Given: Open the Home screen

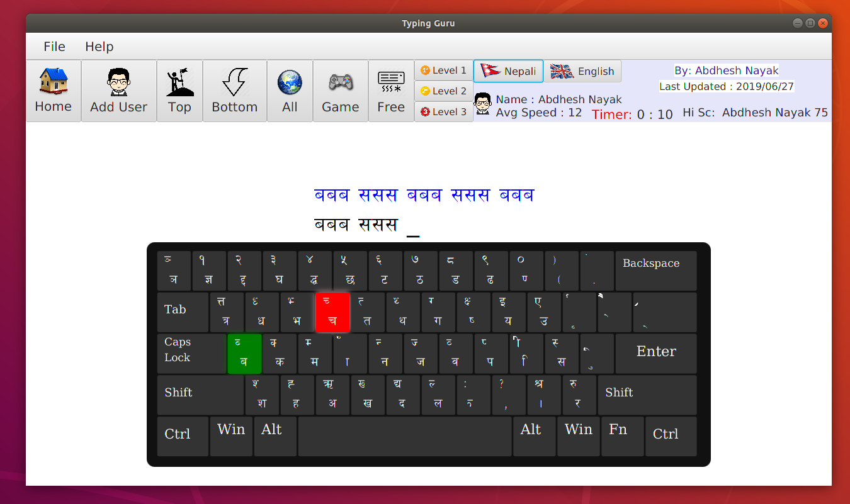Looking at the screenshot, I should point(53,91).
